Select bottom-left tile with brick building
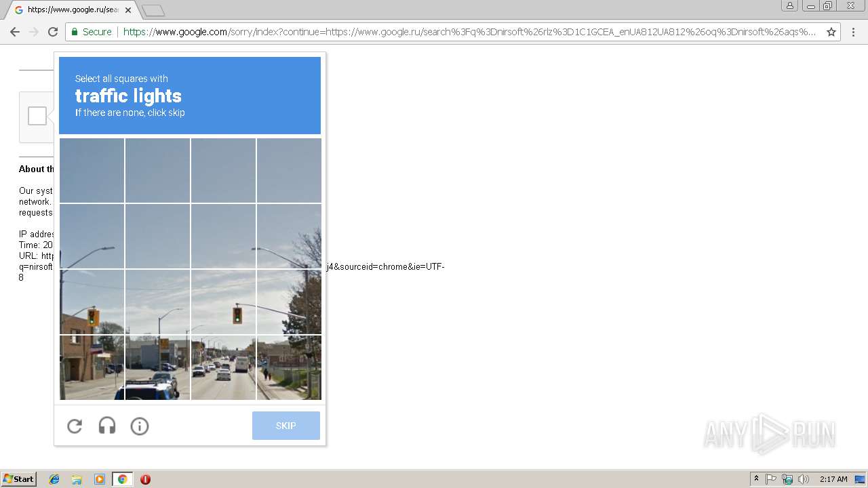The height and width of the screenshot is (488, 868). pyautogui.click(x=92, y=367)
